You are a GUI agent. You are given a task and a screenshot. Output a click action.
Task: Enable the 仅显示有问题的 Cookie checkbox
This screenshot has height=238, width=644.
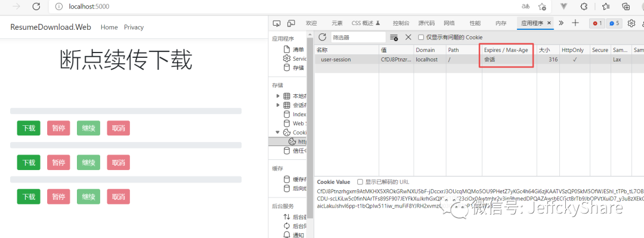(421, 38)
